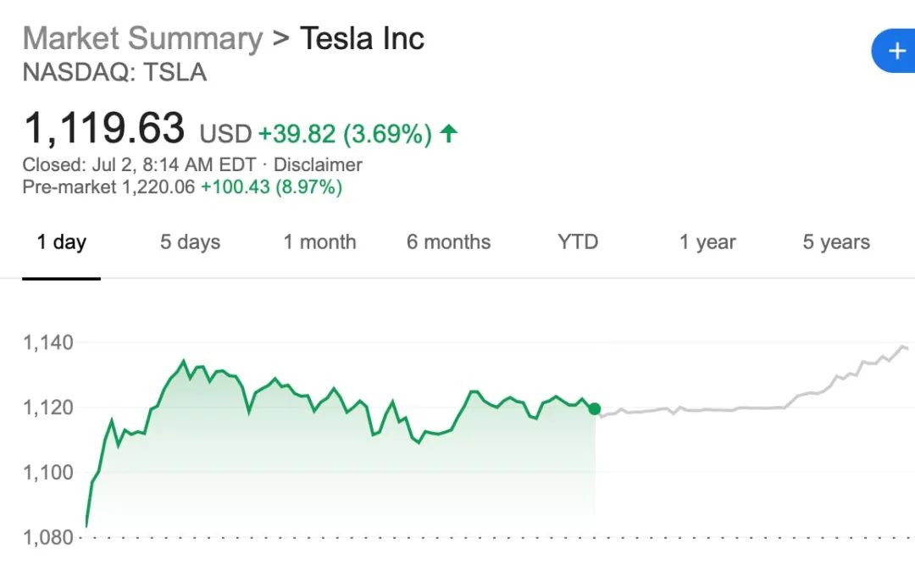
Task: Select the 1 day tab
Action: (x=61, y=242)
